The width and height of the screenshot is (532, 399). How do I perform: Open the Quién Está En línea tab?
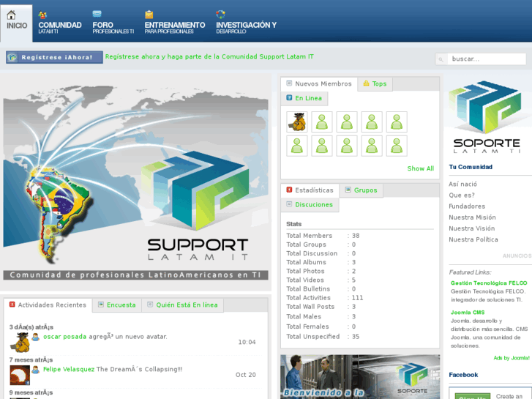[x=182, y=305]
